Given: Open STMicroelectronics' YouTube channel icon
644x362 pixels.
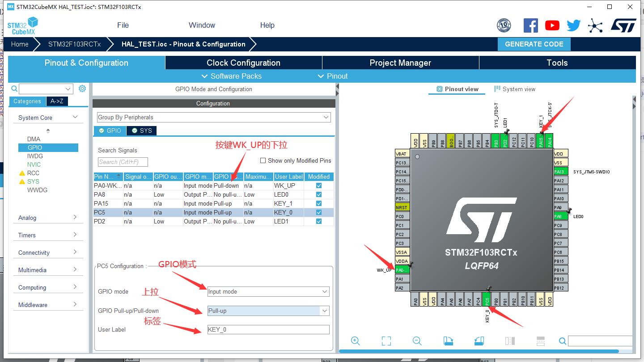Looking at the screenshot, I should [x=552, y=25].
